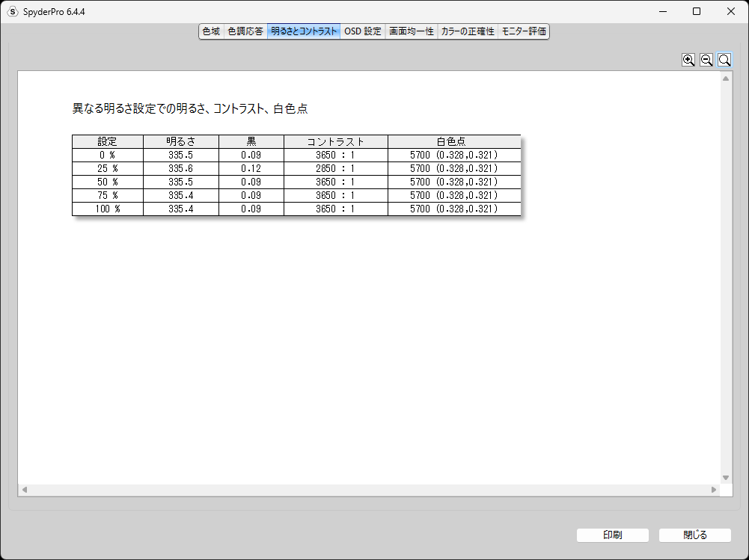Click the zoom out magnifier icon
749x560 pixels.
[x=706, y=60]
